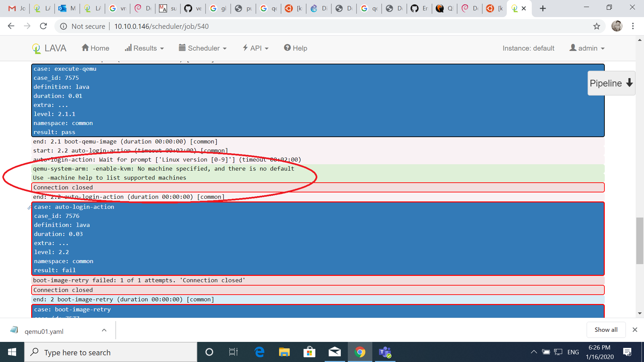
Task: Click the Pipeline down-arrow button
Action: [x=611, y=83]
